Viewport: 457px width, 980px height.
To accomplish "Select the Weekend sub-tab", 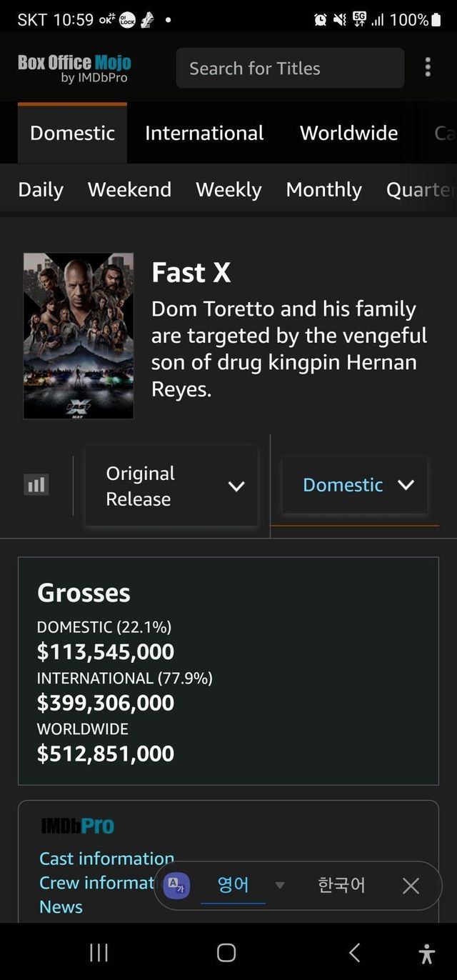I will tap(129, 189).
